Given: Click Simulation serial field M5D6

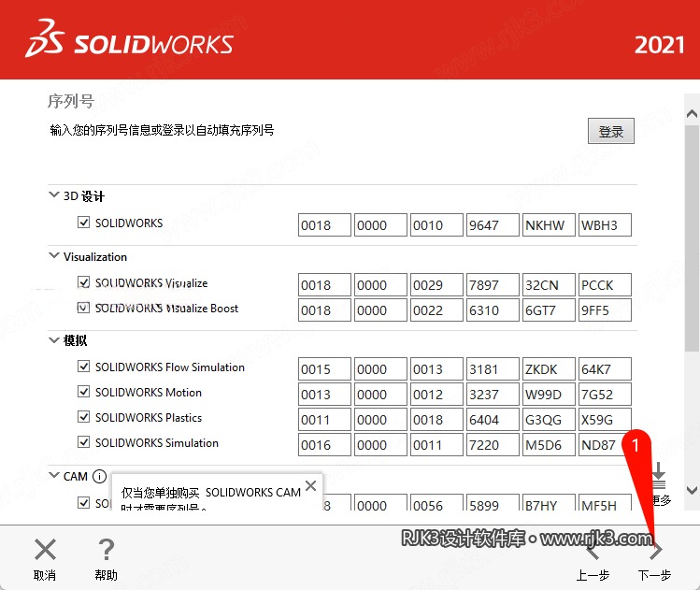Looking at the screenshot, I should (x=549, y=444).
